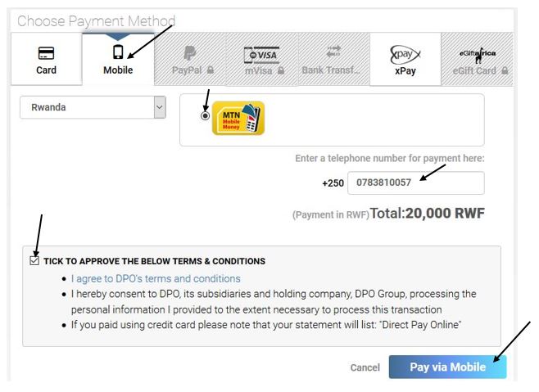Click the Choose Payment Method heading
This screenshot has width=539, height=392.
pos(97,20)
